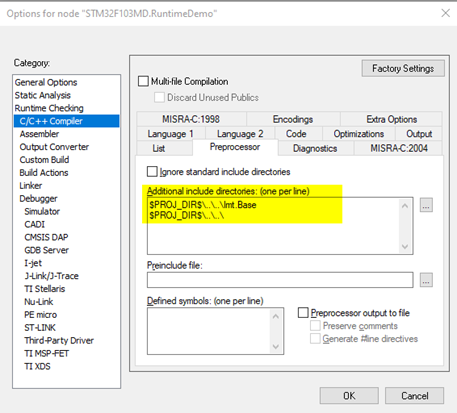Click the $PROJ_DIR$\..\..\ include line
457x413 pixels.
pos(187,215)
